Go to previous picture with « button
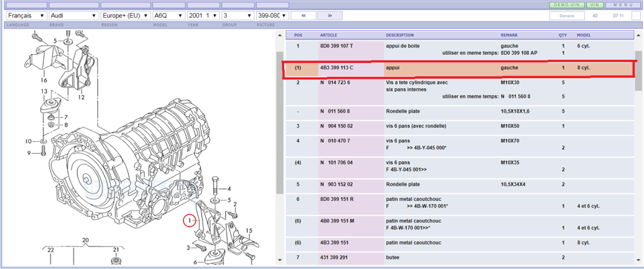This screenshot has width=644, height=269. point(303,15)
